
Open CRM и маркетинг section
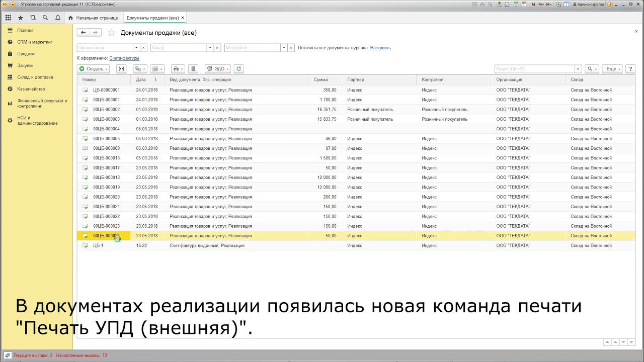click(x=35, y=42)
